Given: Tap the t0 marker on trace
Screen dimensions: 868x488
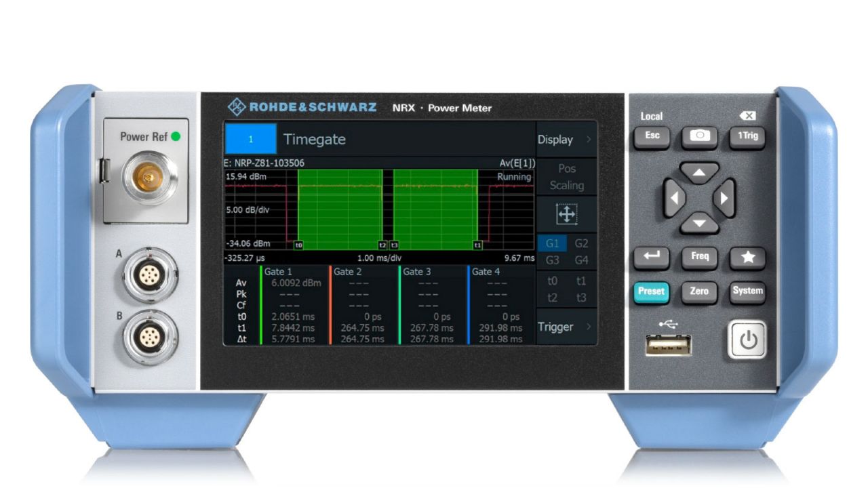Looking at the screenshot, I should pyautogui.click(x=299, y=245).
